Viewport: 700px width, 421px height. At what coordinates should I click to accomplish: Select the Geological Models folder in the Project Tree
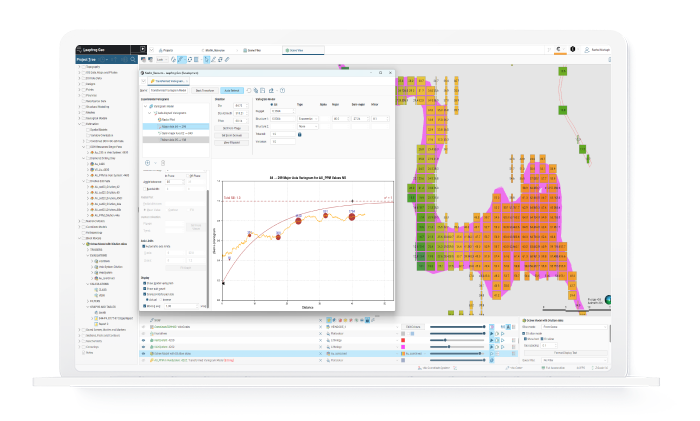(x=96, y=118)
